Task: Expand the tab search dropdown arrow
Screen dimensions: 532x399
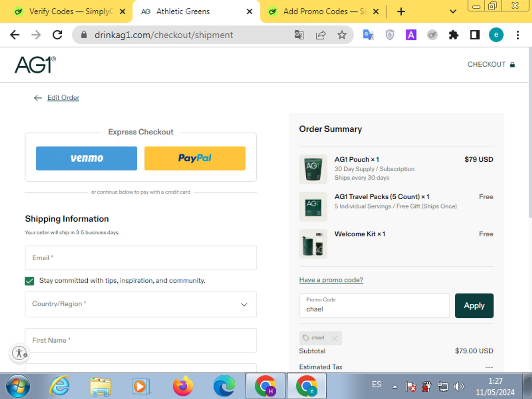Action: [x=453, y=12]
